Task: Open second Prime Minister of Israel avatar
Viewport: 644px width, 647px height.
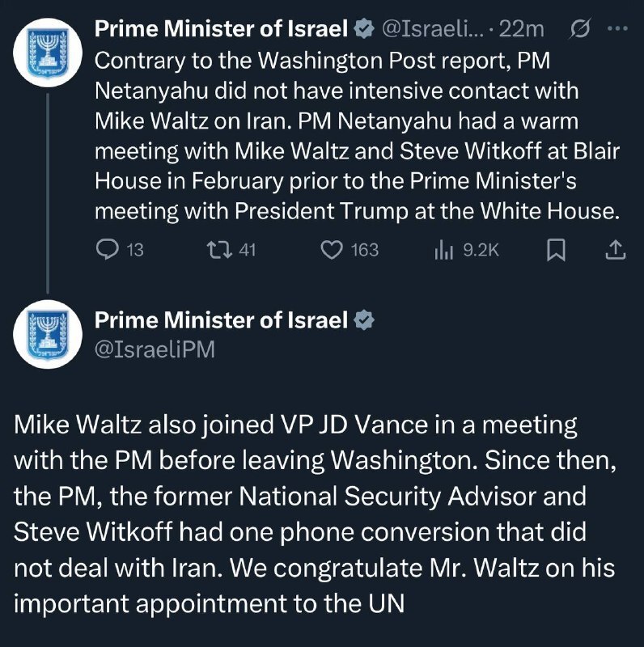Action: [48, 334]
